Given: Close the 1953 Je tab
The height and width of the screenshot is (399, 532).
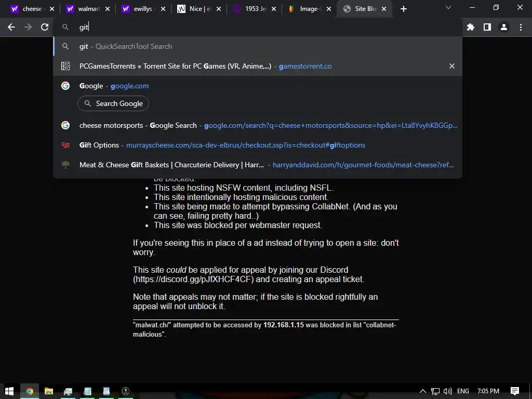Looking at the screenshot, I should [274, 9].
